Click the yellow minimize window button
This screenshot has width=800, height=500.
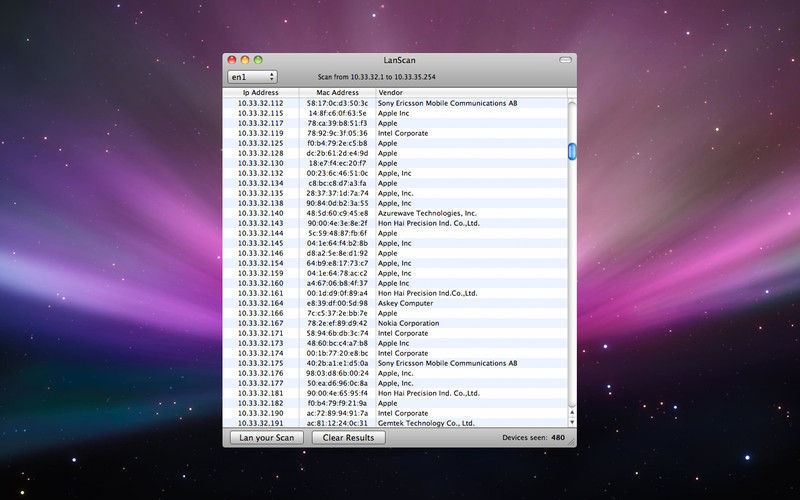245,60
